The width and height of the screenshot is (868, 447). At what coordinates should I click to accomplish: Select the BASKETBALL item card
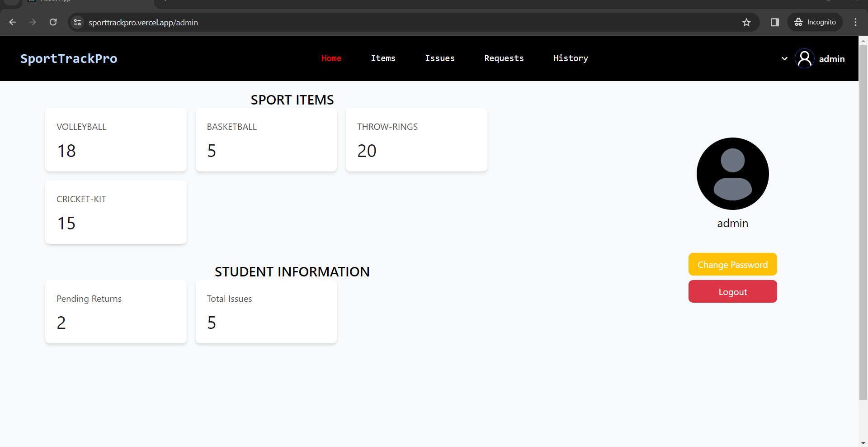266,140
